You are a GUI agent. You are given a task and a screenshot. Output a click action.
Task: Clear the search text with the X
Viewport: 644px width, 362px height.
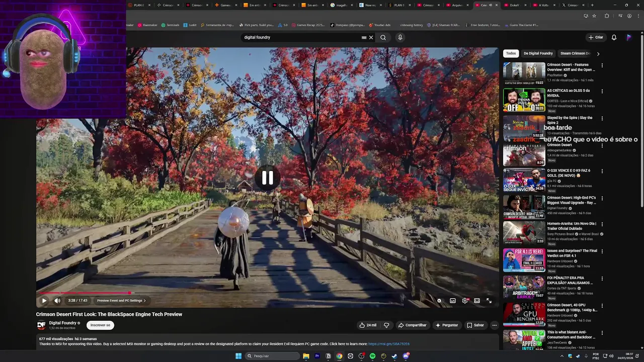(371, 37)
